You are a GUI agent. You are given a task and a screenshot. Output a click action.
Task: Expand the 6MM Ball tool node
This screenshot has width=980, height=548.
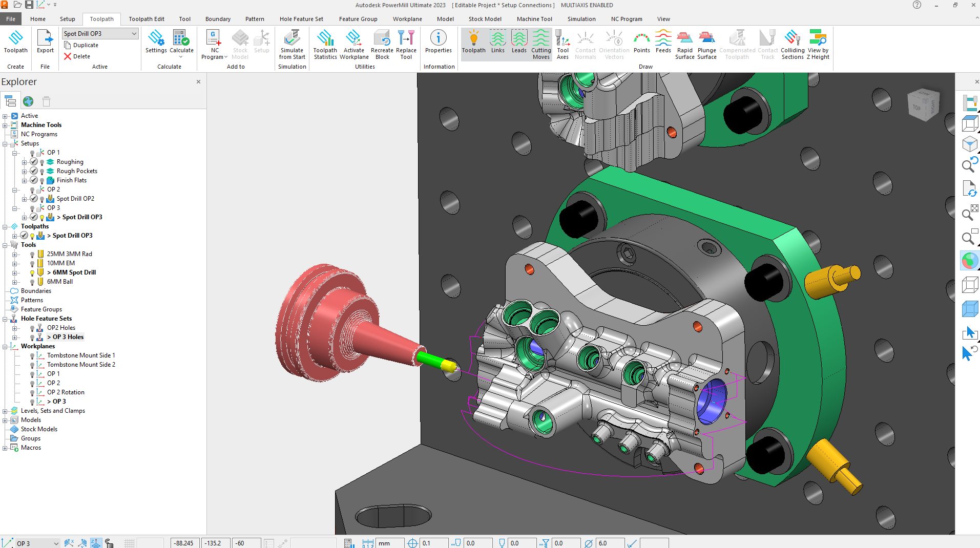click(x=15, y=281)
